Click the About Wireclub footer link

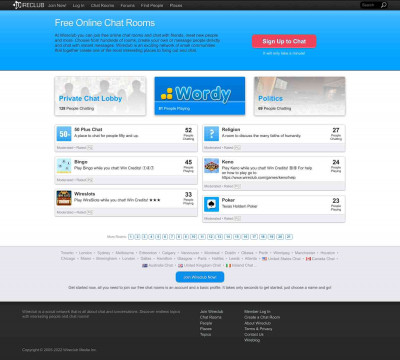pyautogui.click(x=258, y=323)
